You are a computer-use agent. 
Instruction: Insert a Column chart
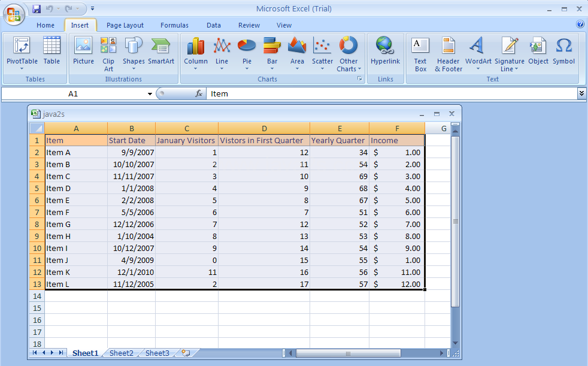tap(196, 53)
